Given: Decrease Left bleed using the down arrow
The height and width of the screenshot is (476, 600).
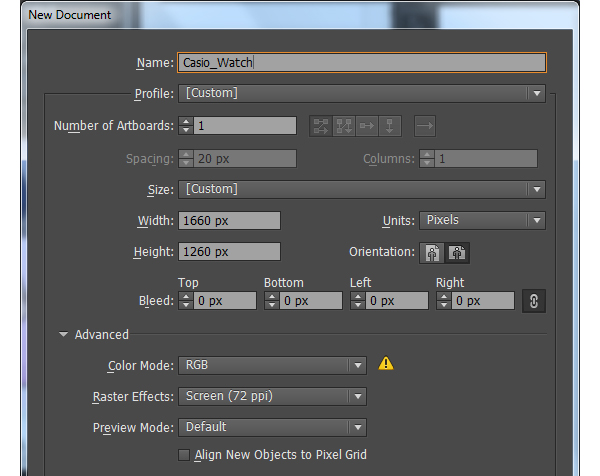Looking at the screenshot, I should click(358, 305).
